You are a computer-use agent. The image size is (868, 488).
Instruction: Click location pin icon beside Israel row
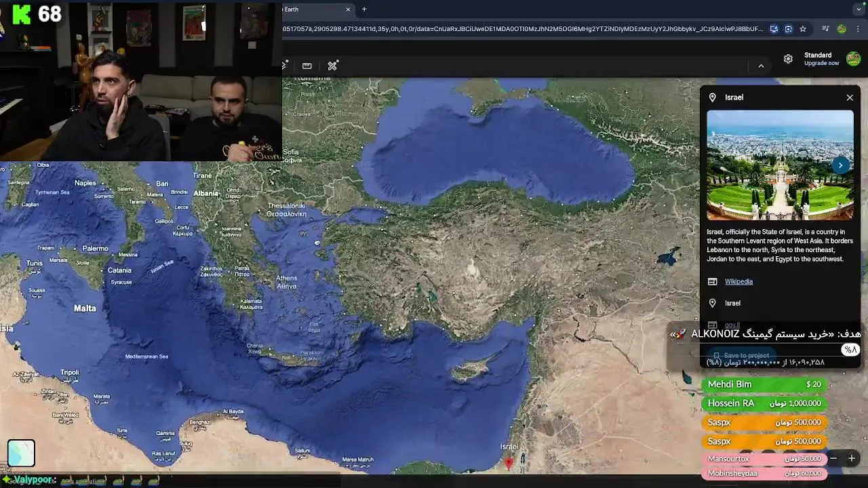(712, 303)
